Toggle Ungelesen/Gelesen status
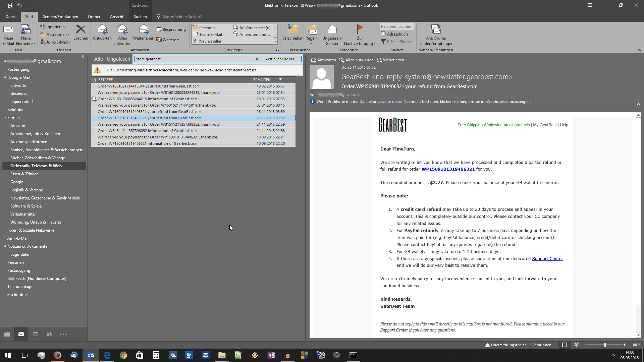Image resolution: width=644 pixels, height=362 pixels. click(332, 35)
